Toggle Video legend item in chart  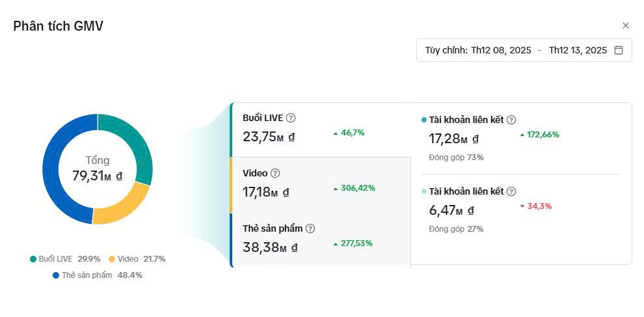pos(127,259)
